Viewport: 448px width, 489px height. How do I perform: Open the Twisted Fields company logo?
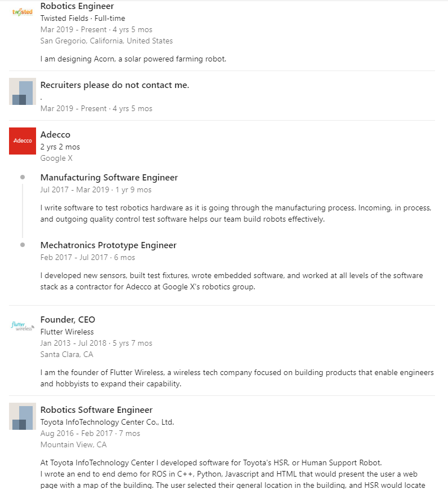[x=23, y=12]
